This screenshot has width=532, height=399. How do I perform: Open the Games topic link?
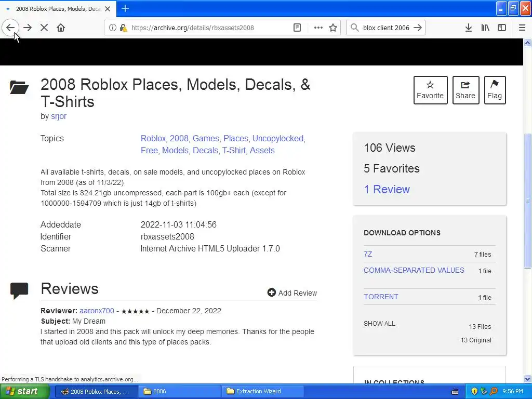click(206, 138)
